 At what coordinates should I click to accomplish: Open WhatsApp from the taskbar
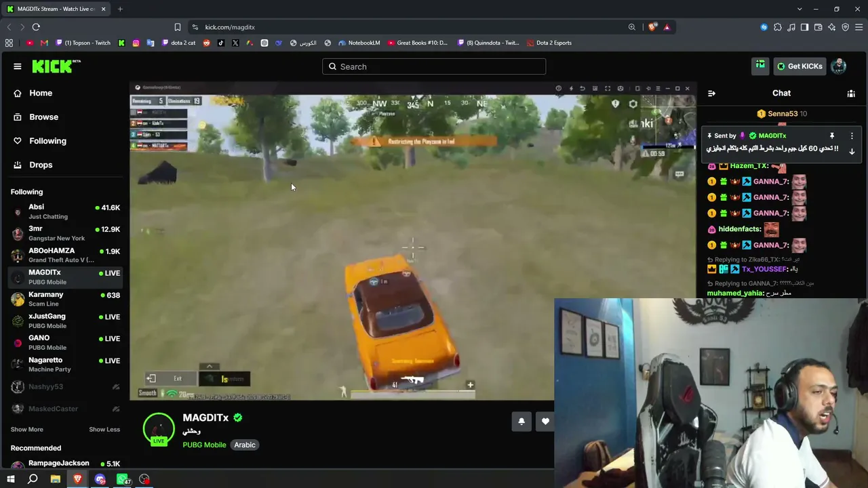click(122, 479)
